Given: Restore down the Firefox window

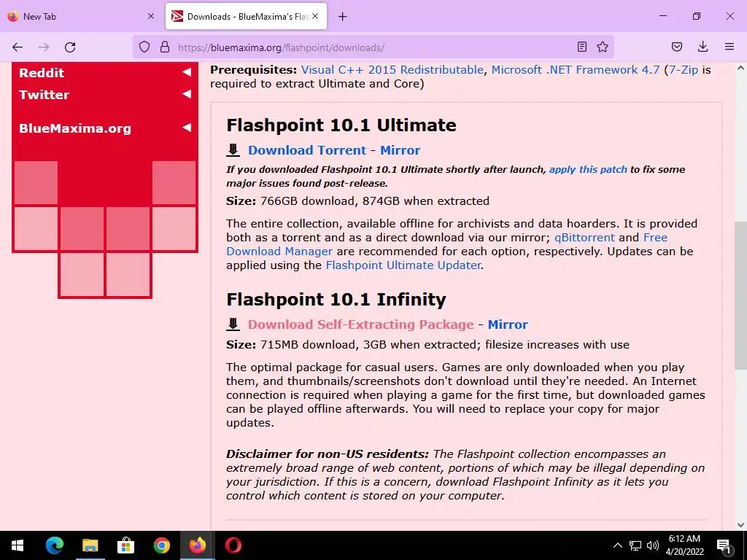Looking at the screenshot, I should point(697,16).
